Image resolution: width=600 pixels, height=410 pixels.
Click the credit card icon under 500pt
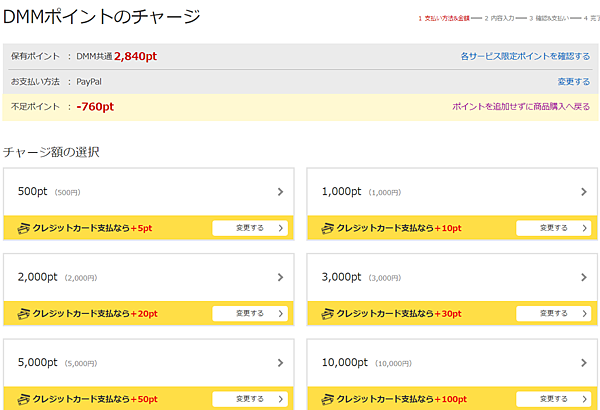pyautogui.click(x=23, y=229)
